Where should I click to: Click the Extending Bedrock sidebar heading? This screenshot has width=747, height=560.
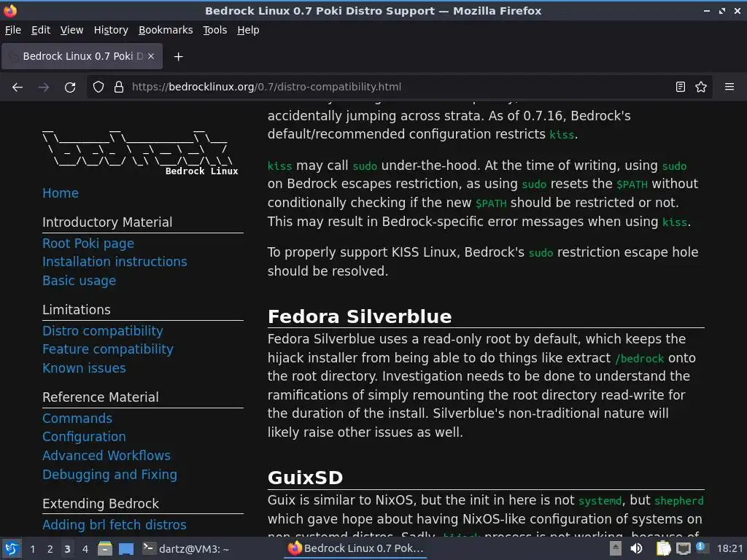pos(101,504)
